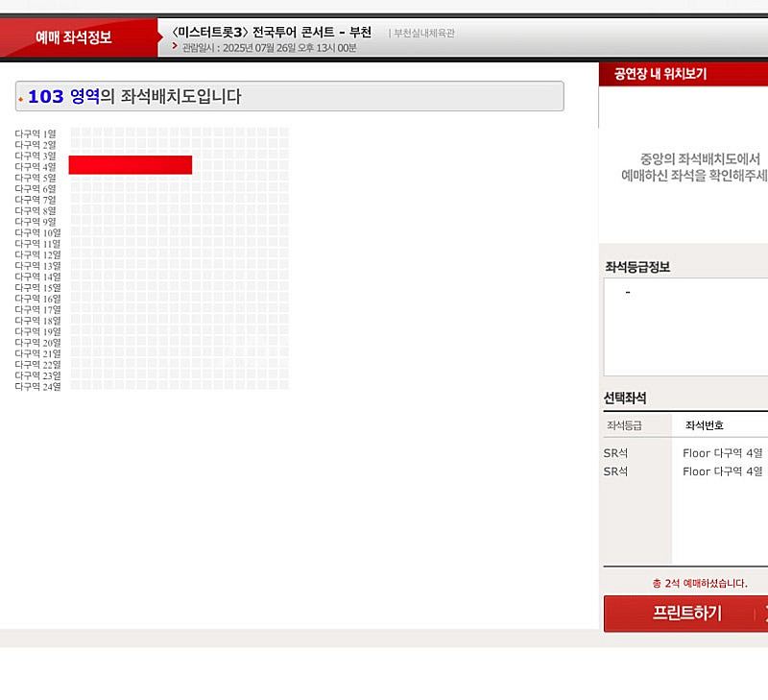Click row label 다구역 22열
Viewport: 768px width, 700px height.
point(37,365)
